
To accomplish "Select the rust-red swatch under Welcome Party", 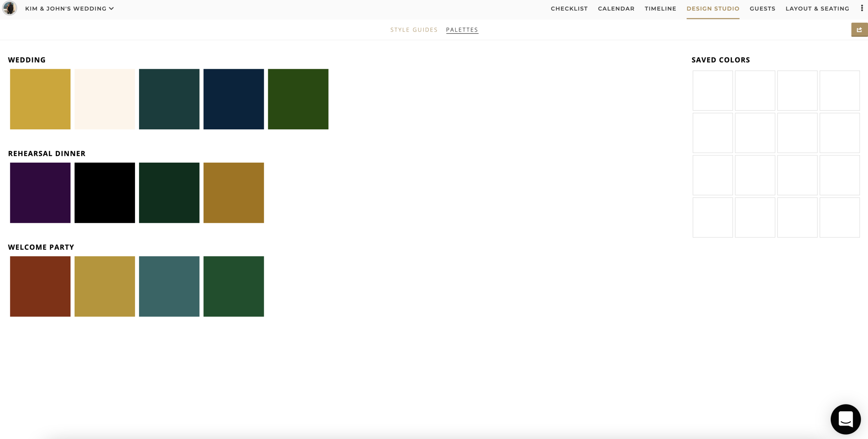I will 40,286.
